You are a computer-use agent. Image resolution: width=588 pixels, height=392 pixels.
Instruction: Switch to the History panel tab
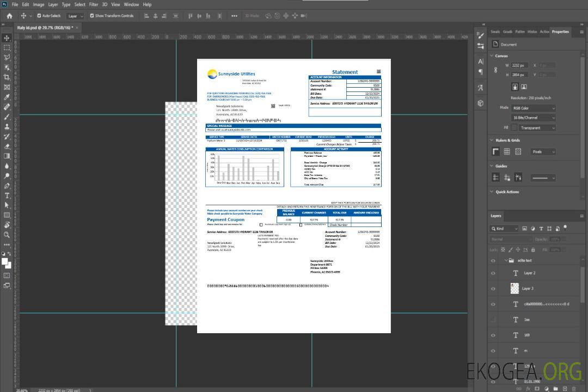(x=532, y=32)
